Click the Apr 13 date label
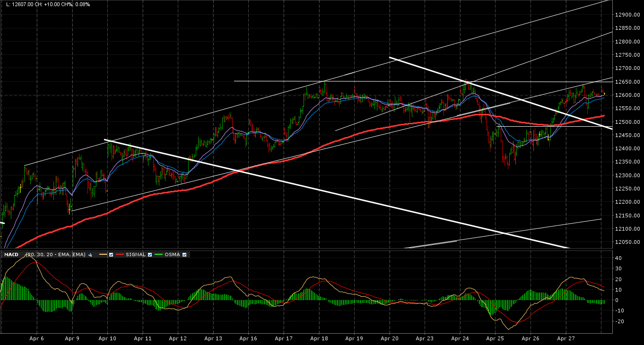This screenshot has height=345, width=644. tap(213, 338)
